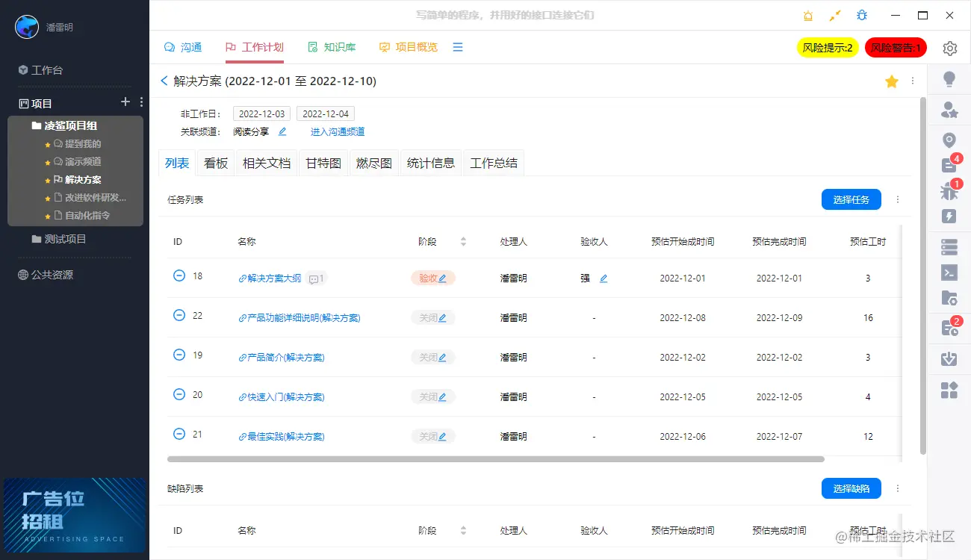
Task: Open the more menu beside 选择任务
Action: point(898,199)
